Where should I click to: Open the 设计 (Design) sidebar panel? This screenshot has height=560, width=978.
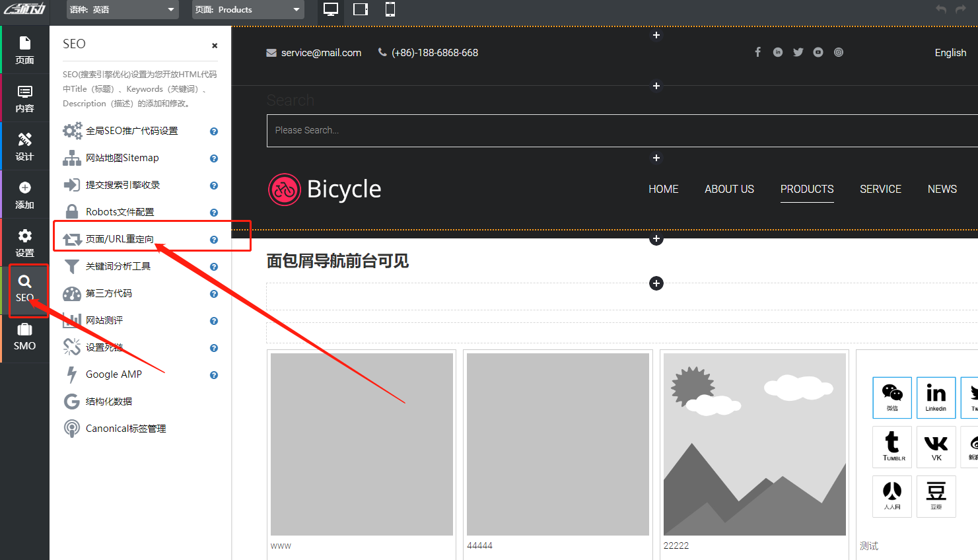[x=24, y=147]
